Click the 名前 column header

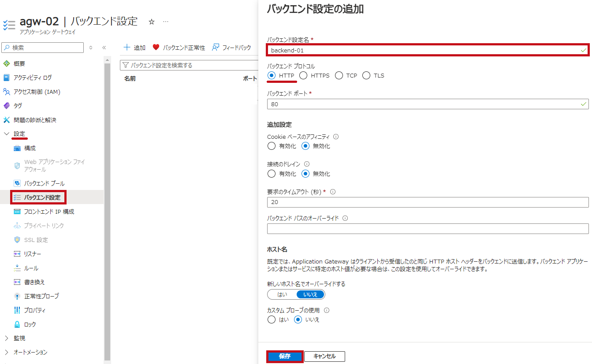(x=130, y=78)
